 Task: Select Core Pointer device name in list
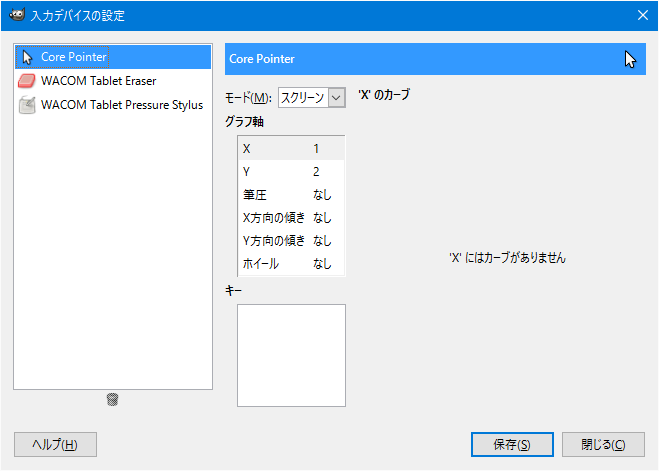(x=74, y=57)
